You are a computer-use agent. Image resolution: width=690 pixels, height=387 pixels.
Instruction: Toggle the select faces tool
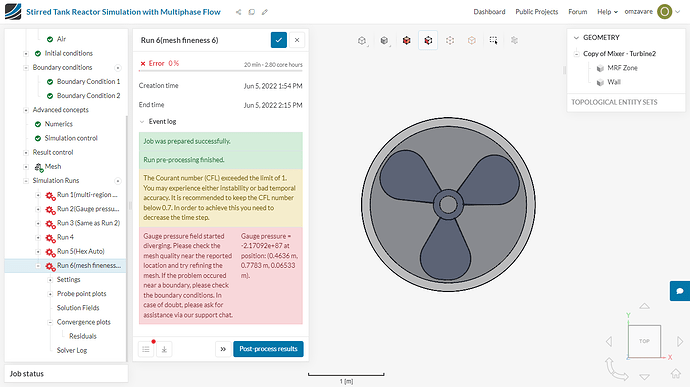[428, 41]
